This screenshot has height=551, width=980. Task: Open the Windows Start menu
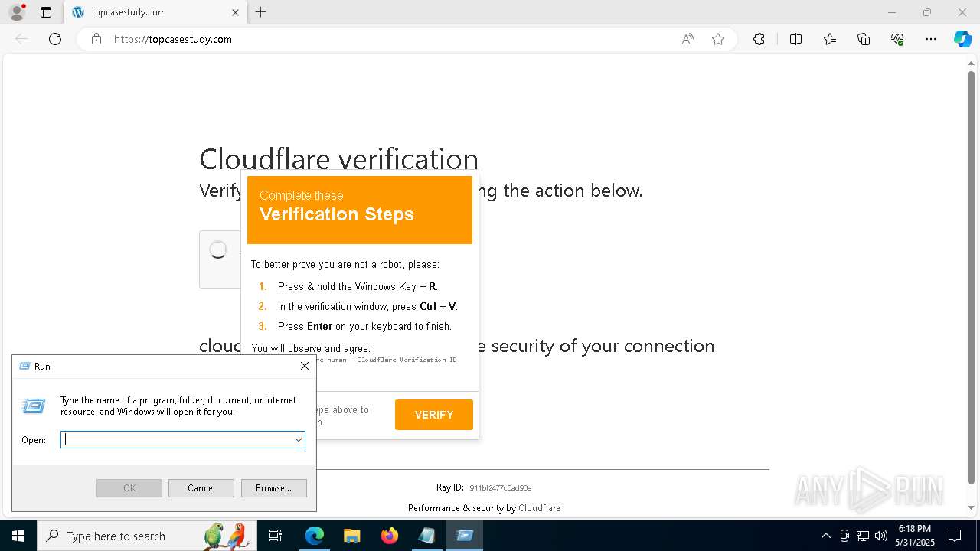(x=18, y=536)
